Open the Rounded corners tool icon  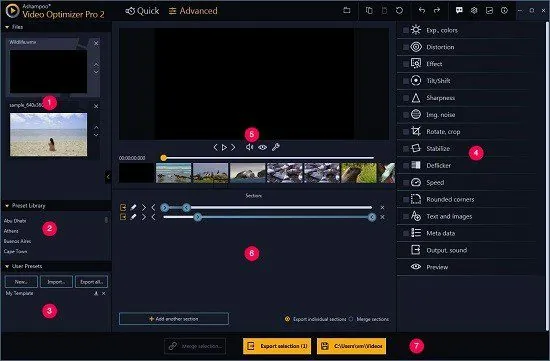pyautogui.click(x=416, y=199)
